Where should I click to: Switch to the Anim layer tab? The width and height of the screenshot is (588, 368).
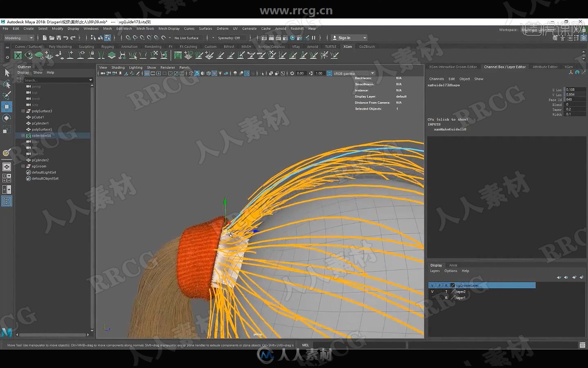coord(453,265)
